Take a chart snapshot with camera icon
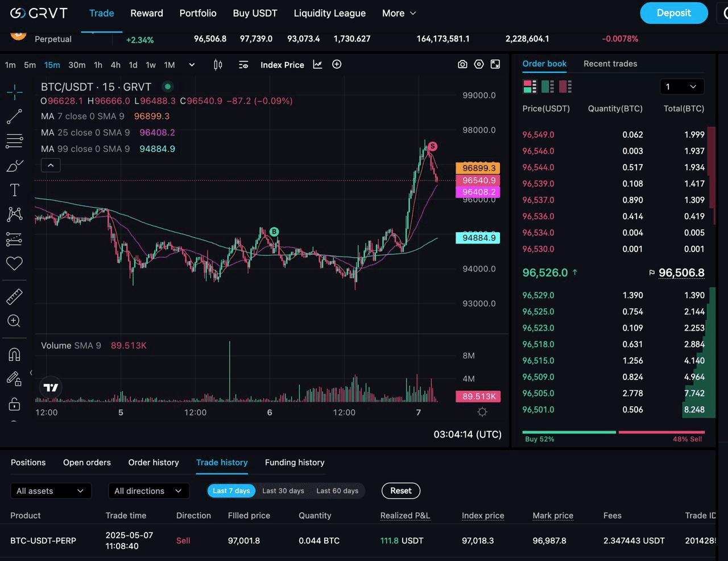This screenshot has height=561, width=728. point(462,64)
